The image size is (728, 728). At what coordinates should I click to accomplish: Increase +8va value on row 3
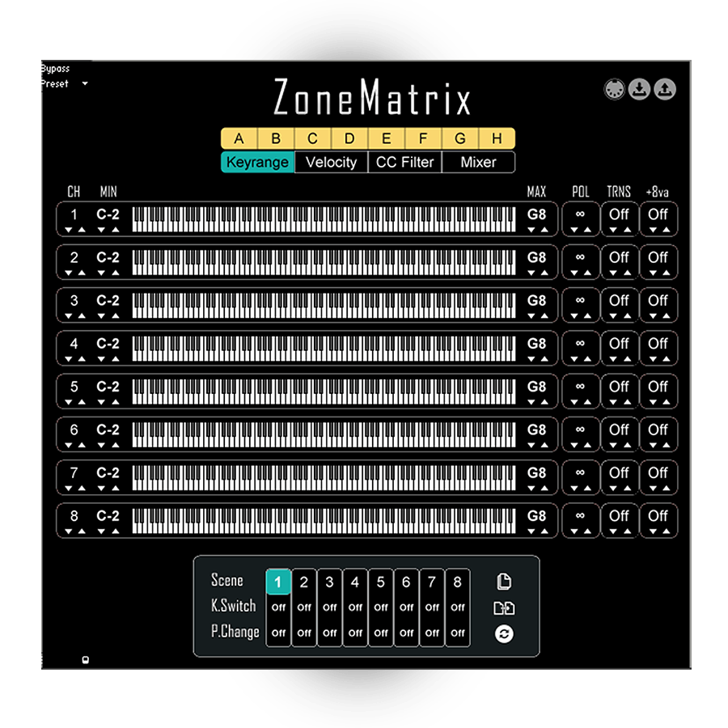click(667, 316)
